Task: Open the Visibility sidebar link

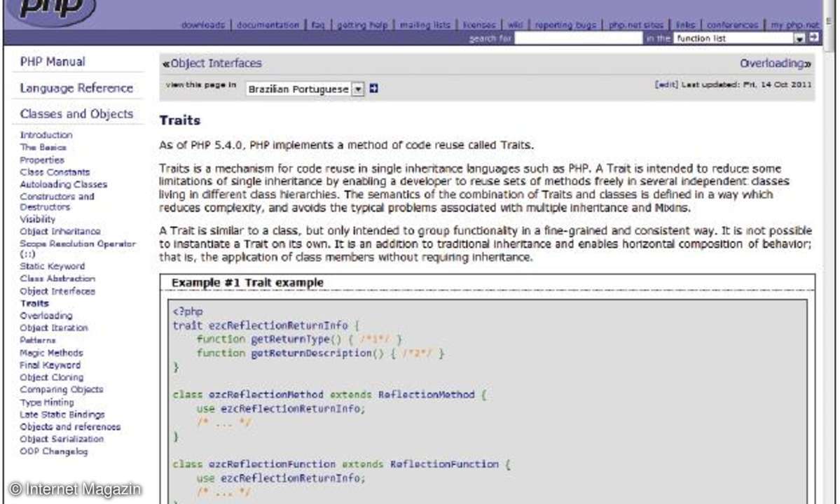Action: 38,219
